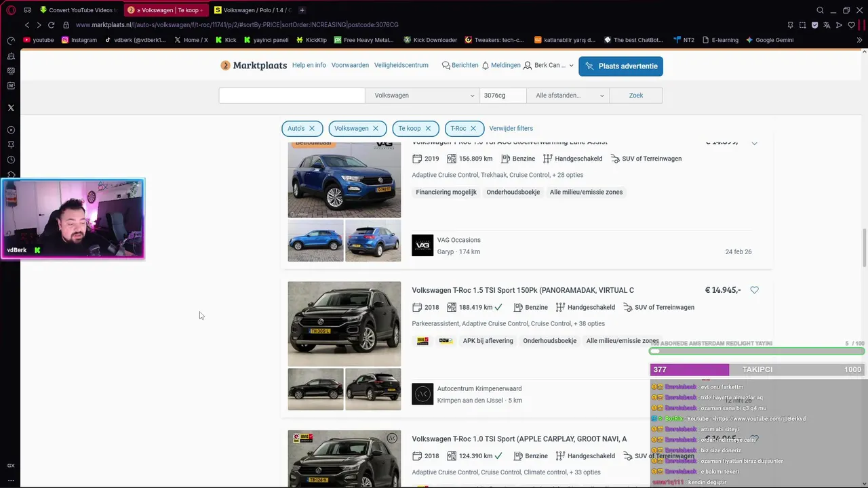868x488 pixels.
Task: Remove the T-Roc filter chip
Action: click(473, 128)
